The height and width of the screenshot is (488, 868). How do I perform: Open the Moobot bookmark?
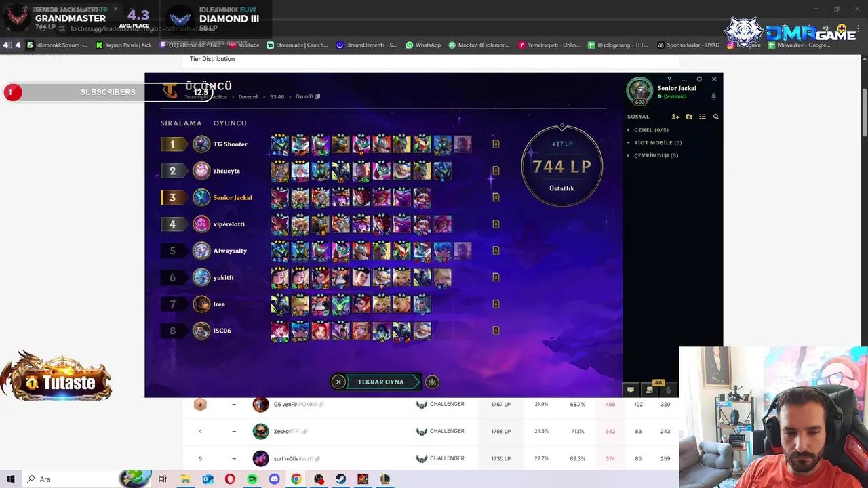479,45
